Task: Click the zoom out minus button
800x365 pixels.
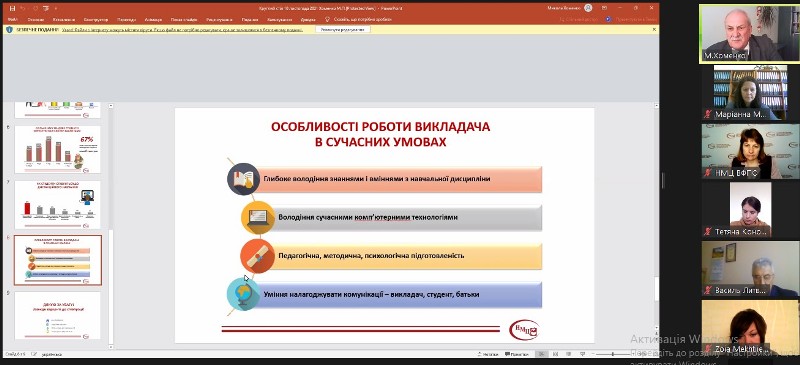Action: pyautogui.click(x=593, y=354)
